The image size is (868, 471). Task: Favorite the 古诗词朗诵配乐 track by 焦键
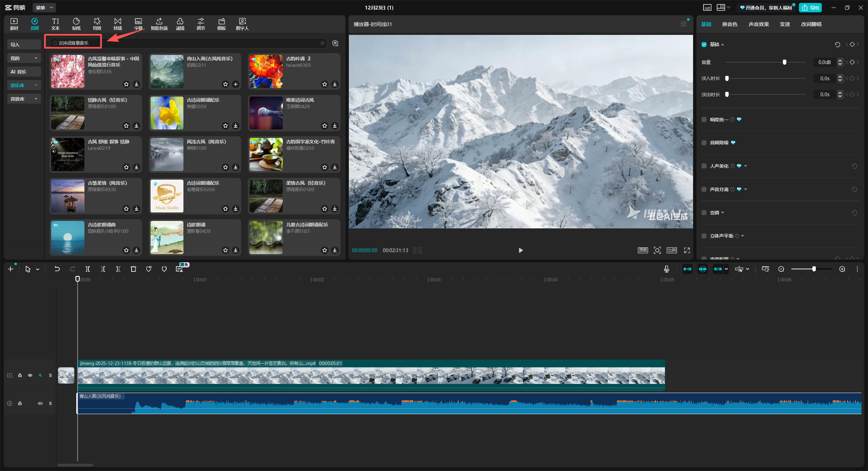(x=225, y=126)
